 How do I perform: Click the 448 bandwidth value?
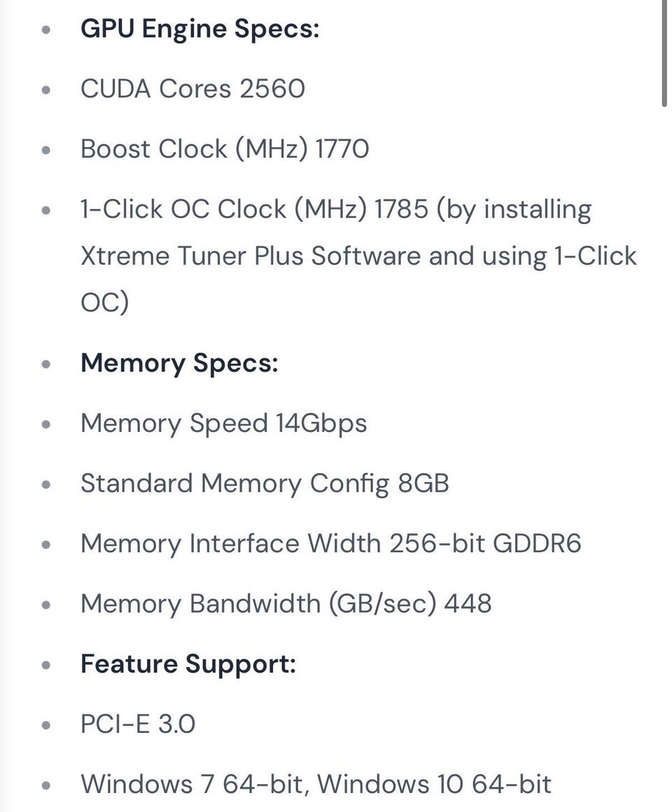click(x=468, y=603)
